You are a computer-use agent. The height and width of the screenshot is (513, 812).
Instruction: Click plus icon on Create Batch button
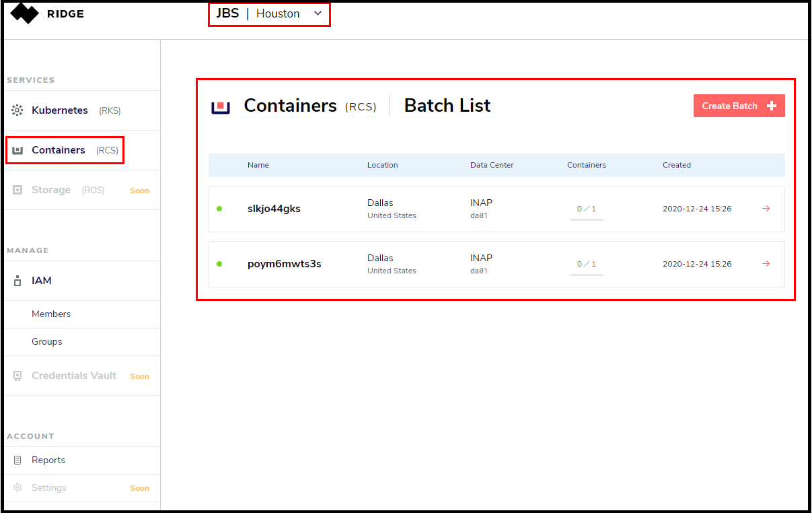[772, 106]
